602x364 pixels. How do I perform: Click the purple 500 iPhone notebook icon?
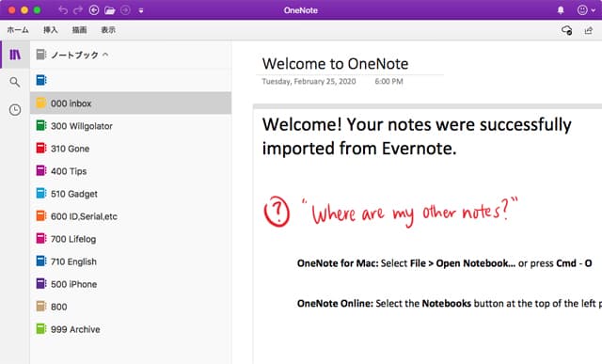41,284
